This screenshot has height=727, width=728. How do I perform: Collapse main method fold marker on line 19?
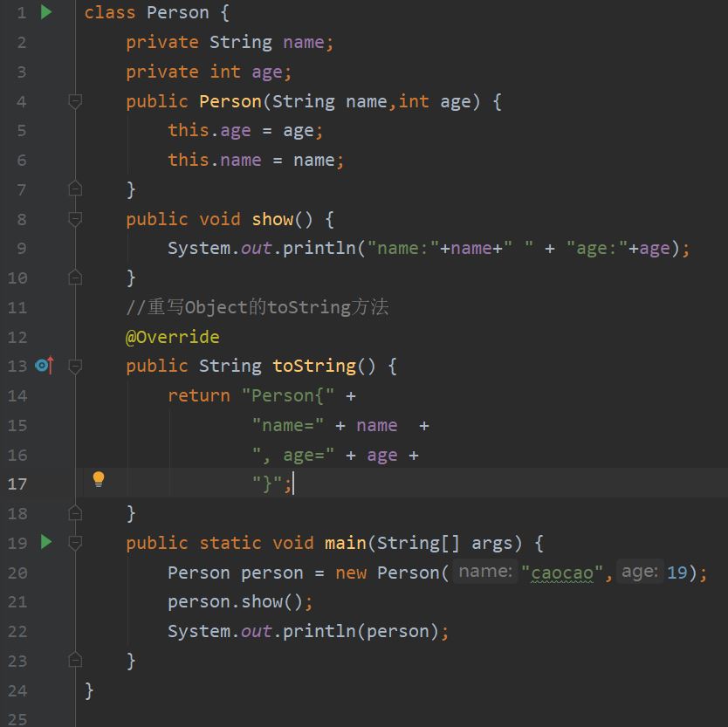[75, 542]
